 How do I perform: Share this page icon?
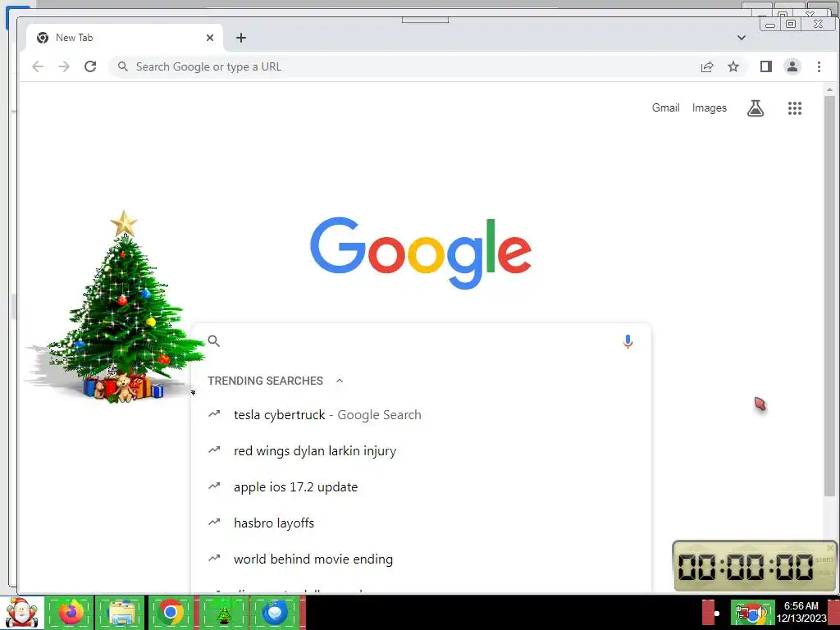[x=707, y=66]
